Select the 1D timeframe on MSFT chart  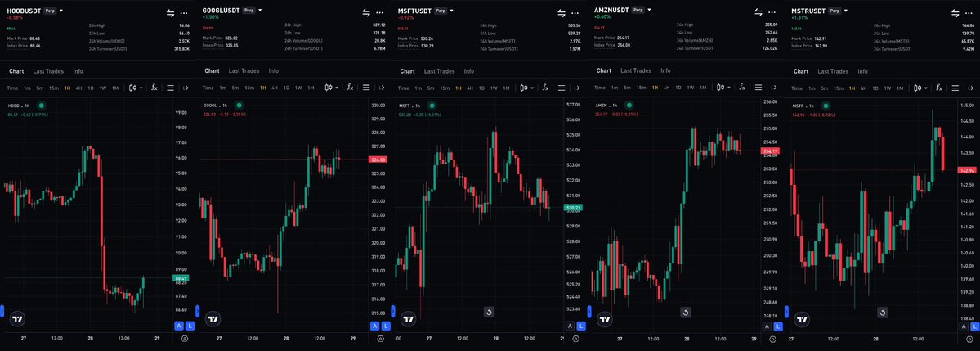pyautogui.click(x=481, y=88)
